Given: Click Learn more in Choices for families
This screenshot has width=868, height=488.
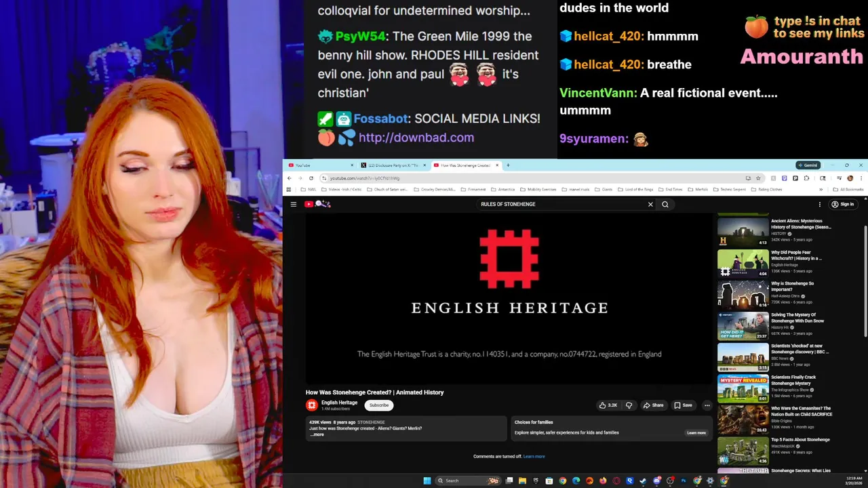Looking at the screenshot, I should click(x=696, y=432).
